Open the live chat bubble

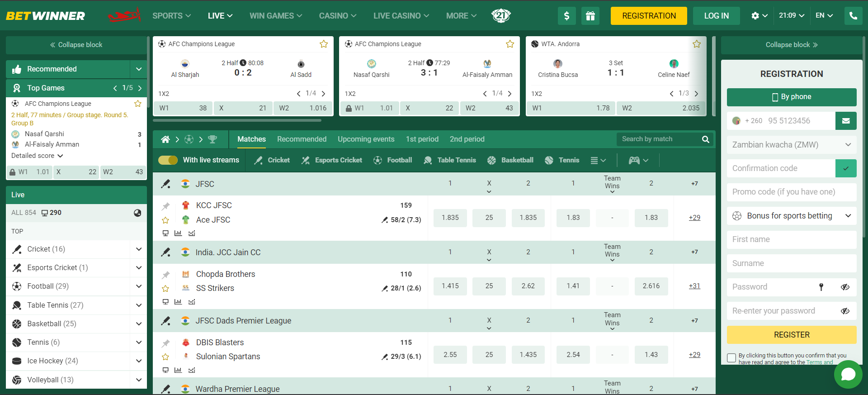click(x=848, y=374)
